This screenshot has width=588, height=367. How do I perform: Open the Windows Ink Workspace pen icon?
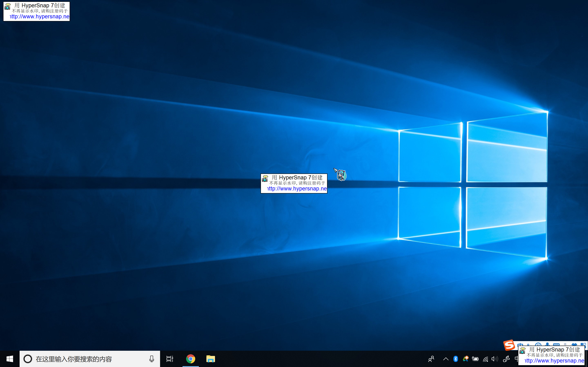(x=506, y=359)
